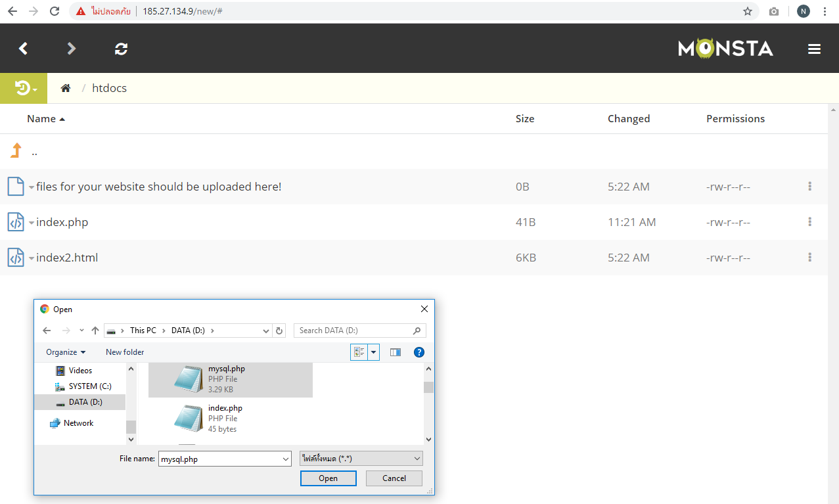Open the Organize menu
The image size is (839, 504).
66,352
